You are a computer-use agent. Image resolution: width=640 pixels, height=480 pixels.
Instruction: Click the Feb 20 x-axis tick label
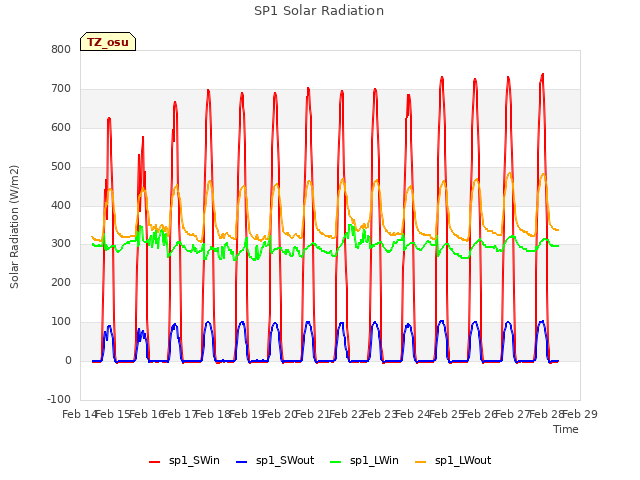click(x=280, y=414)
